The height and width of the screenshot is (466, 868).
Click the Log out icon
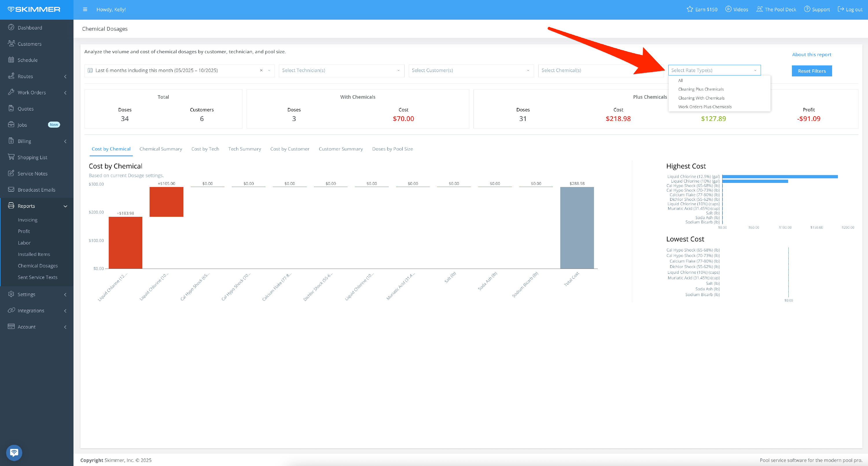(841, 9)
